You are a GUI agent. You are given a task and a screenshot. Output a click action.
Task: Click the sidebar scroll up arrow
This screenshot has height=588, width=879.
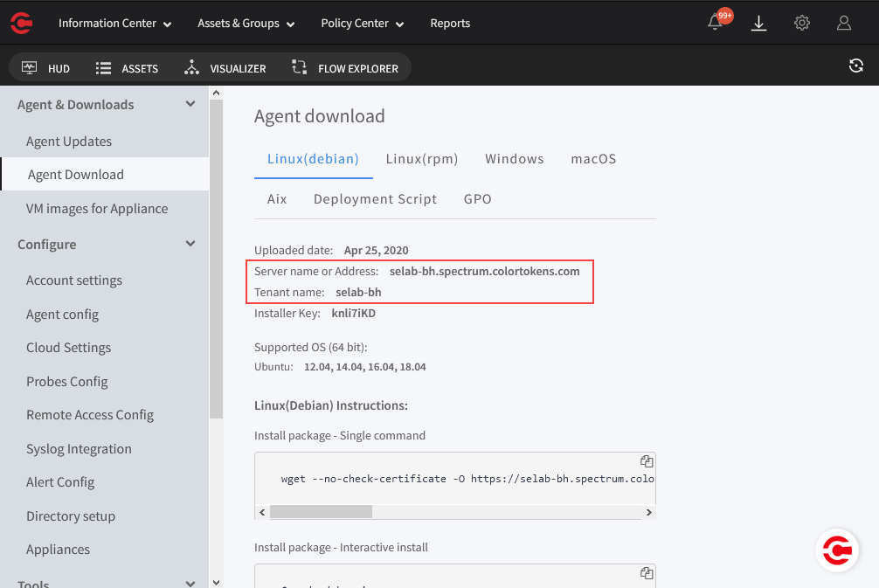[x=217, y=93]
